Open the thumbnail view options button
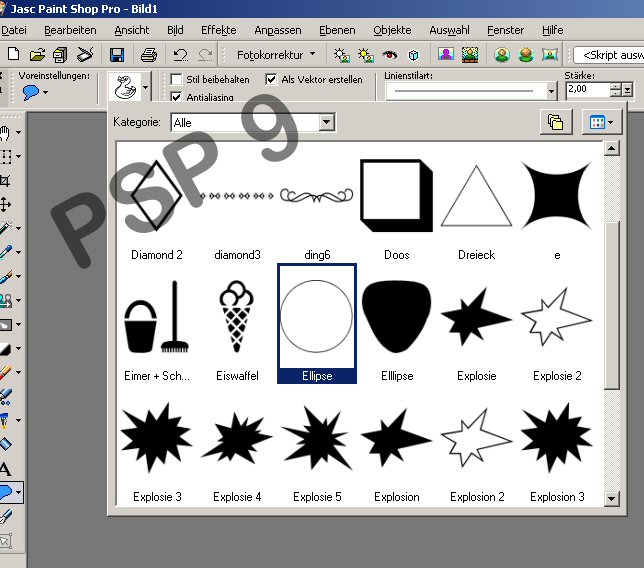 tap(602, 122)
